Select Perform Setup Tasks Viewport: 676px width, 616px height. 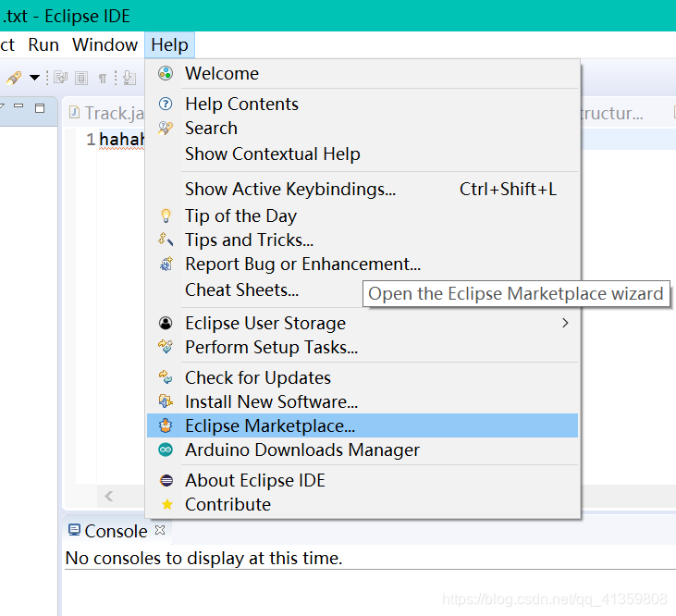click(x=363, y=347)
